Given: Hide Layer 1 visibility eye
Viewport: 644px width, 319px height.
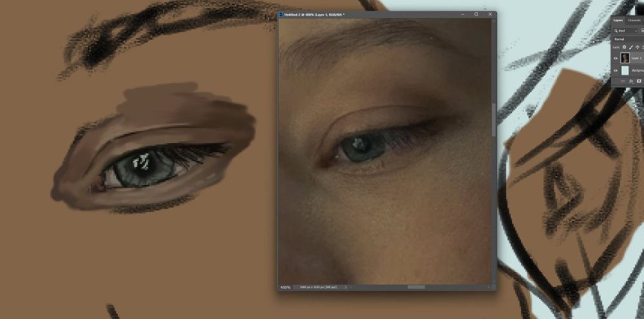Looking at the screenshot, I should 616,59.
